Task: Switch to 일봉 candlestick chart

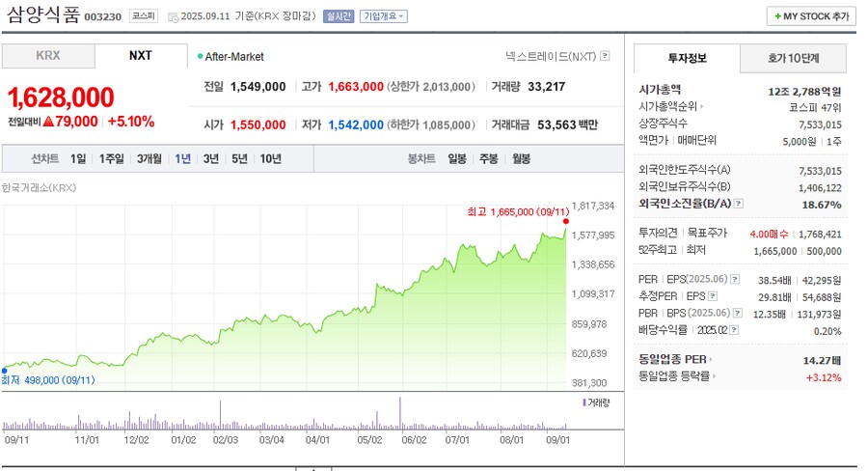Action: click(x=457, y=159)
